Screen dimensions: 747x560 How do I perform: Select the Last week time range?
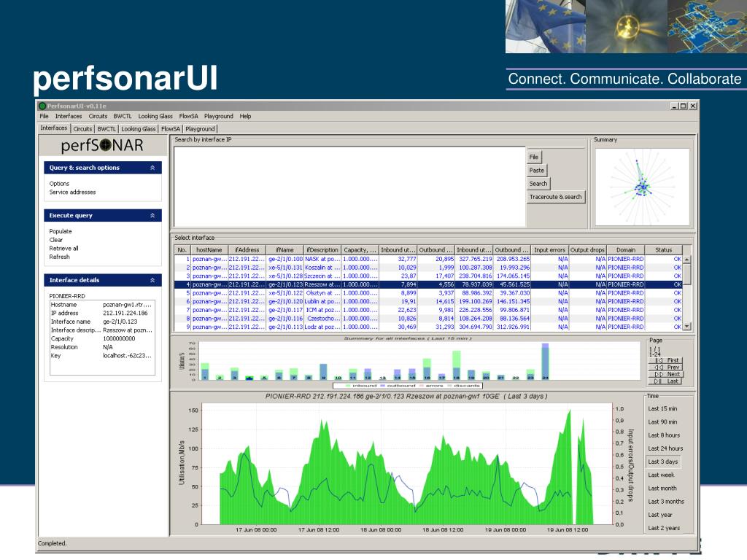pyautogui.click(x=661, y=475)
